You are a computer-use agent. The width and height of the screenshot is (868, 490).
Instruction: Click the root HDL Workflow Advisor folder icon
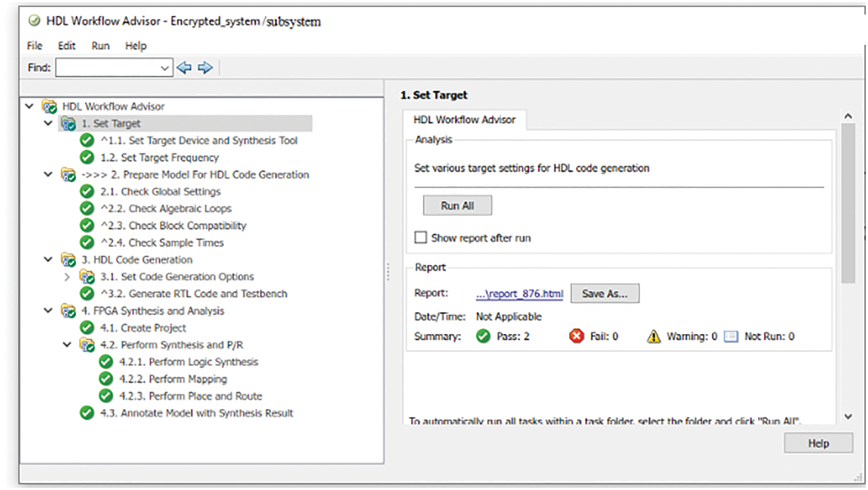[x=49, y=106]
